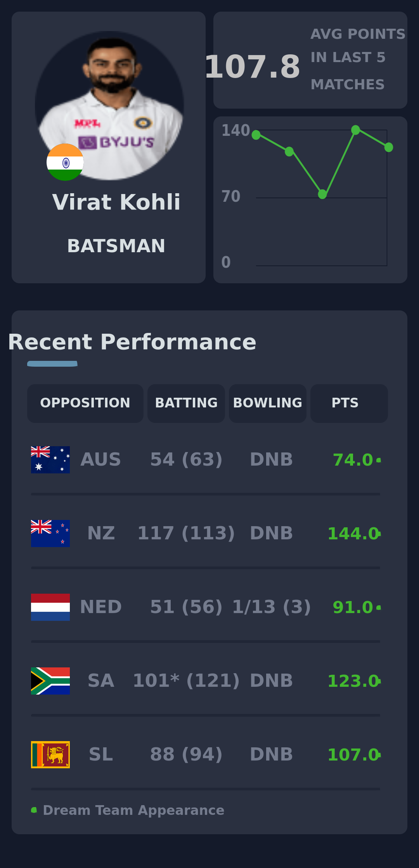This screenshot has width=419, height=868.
Task: Click the India flag badge
Action: coord(65,162)
